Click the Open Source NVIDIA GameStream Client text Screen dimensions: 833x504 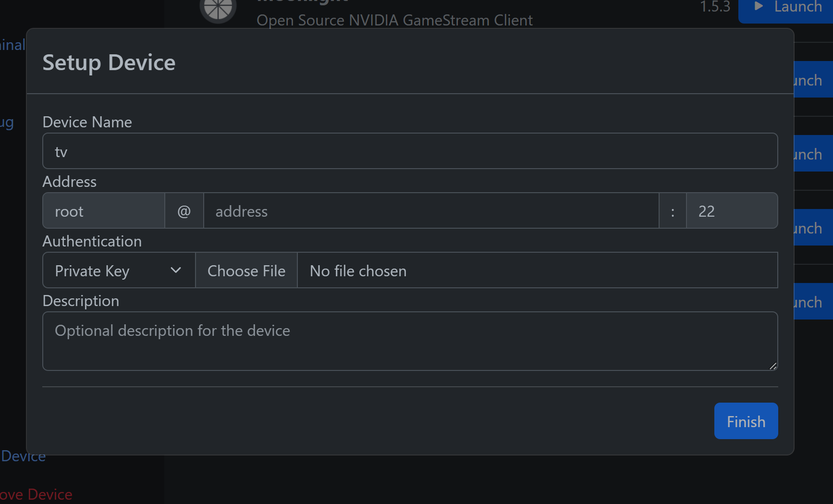click(x=394, y=20)
